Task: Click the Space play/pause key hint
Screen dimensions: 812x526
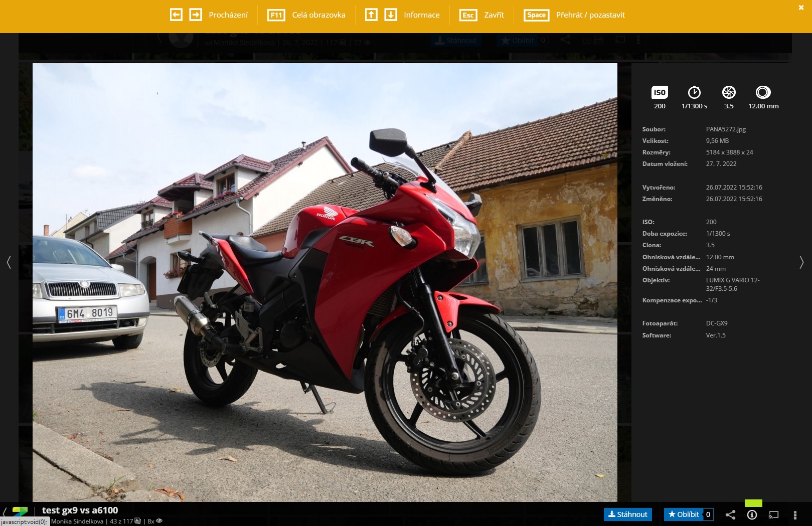Action: point(536,15)
